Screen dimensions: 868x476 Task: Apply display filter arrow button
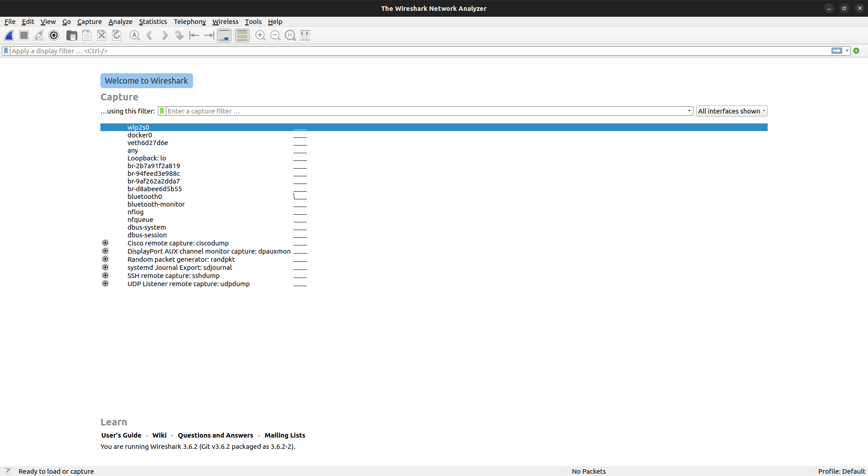click(837, 51)
